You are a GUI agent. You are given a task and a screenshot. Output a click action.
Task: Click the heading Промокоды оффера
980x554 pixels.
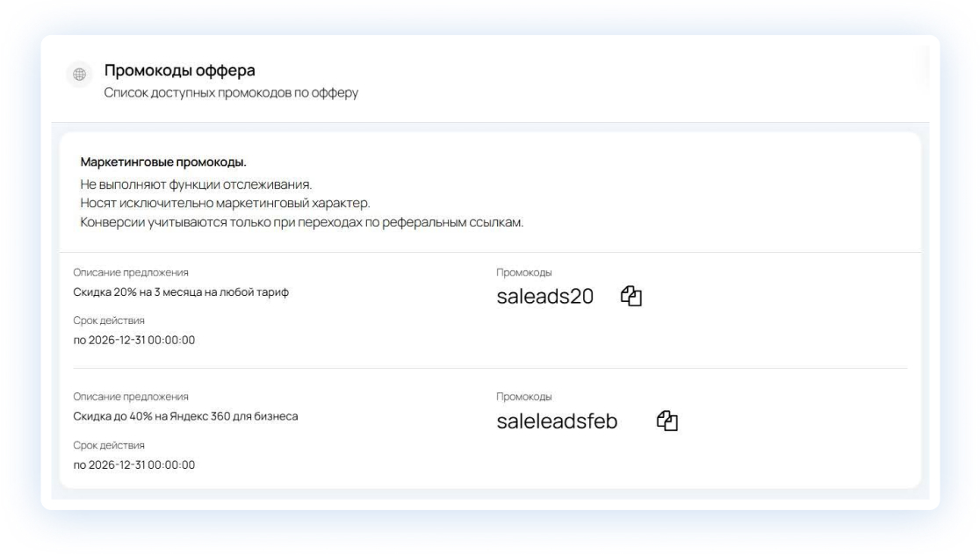(179, 70)
